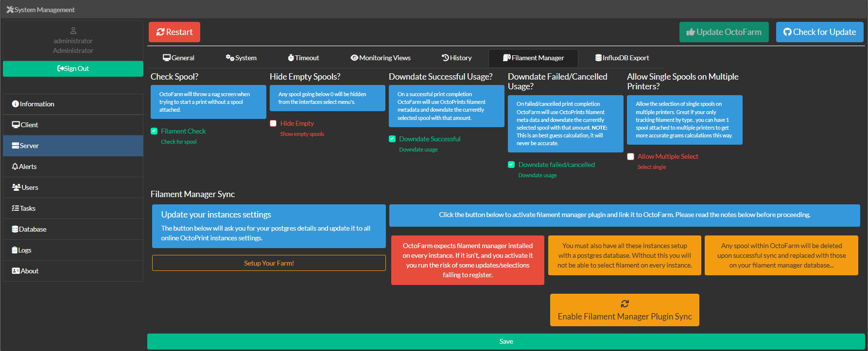The height and width of the screenshot is (351, 868).
Task: Open the Users group icon in sidebar
Action: (x=16, y=187)
